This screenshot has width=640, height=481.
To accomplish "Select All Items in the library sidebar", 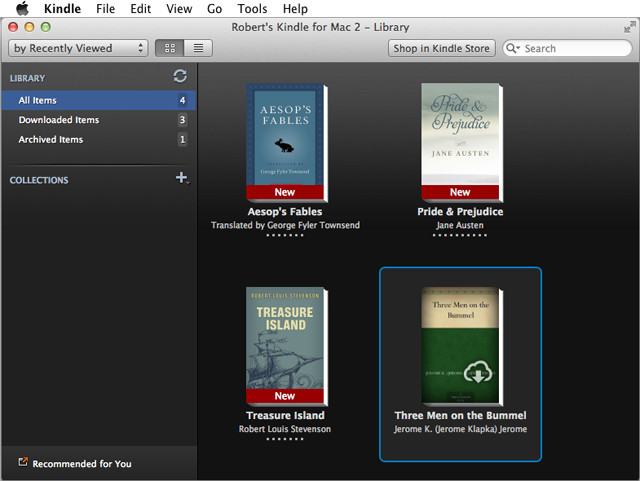I will click(x=99, y=100).
